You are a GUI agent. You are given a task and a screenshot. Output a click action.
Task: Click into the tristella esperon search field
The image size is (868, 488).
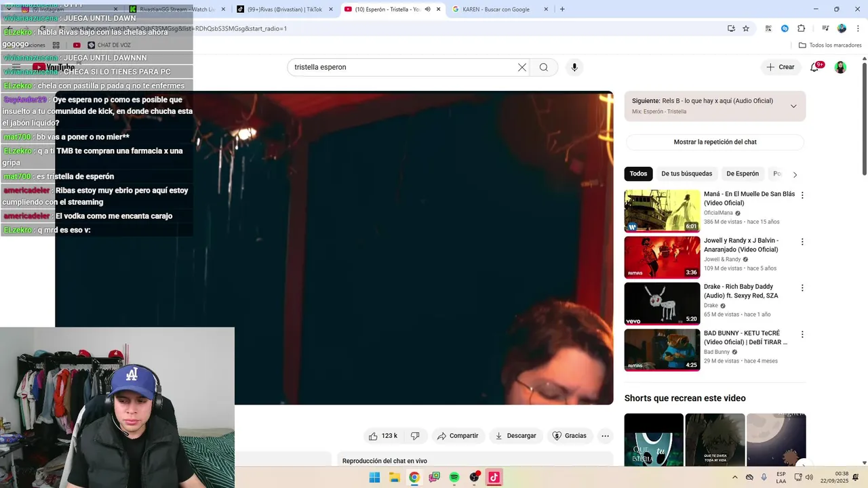point(403,67)
